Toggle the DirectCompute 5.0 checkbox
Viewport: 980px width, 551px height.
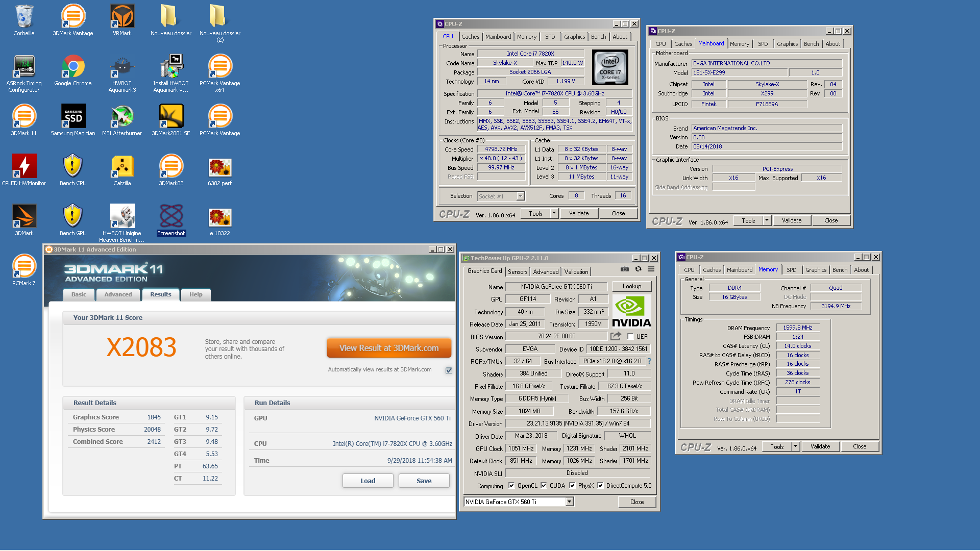600,486
